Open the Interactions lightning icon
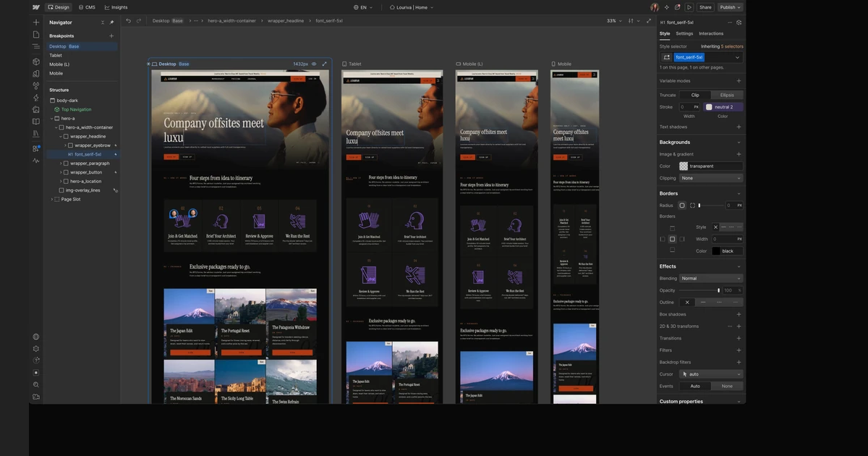The width and height of the screenshot is (868, 456). [36, 98]
